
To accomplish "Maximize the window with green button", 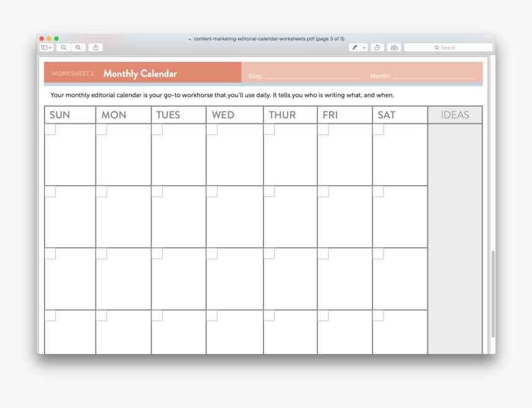I will click(x=57, y=39).
